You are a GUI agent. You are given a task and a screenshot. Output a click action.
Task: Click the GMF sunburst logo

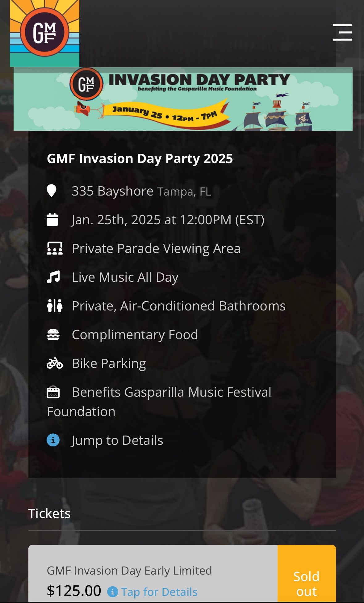pos(44,33)
